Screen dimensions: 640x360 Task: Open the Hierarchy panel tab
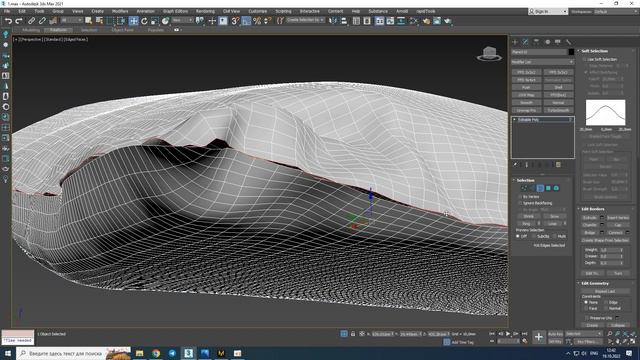[x=536, y=42]
